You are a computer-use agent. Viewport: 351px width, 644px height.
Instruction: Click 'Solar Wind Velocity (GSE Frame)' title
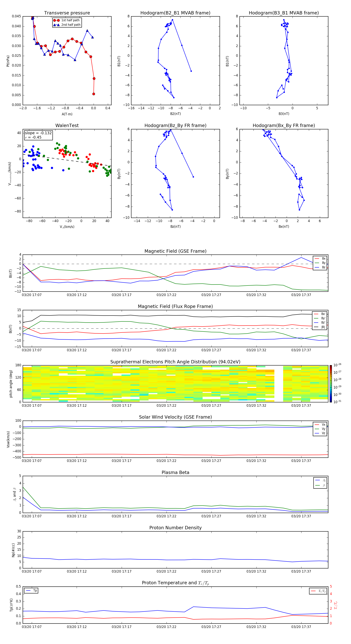pyautogui.click(x=175, y=417)
